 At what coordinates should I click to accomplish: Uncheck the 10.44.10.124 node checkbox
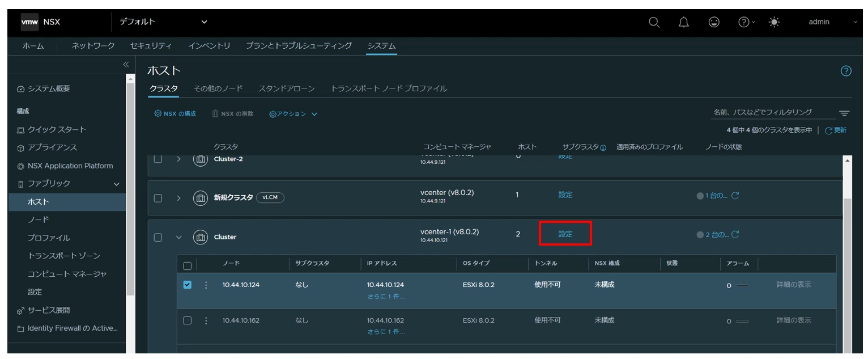(x=188, y=285)
